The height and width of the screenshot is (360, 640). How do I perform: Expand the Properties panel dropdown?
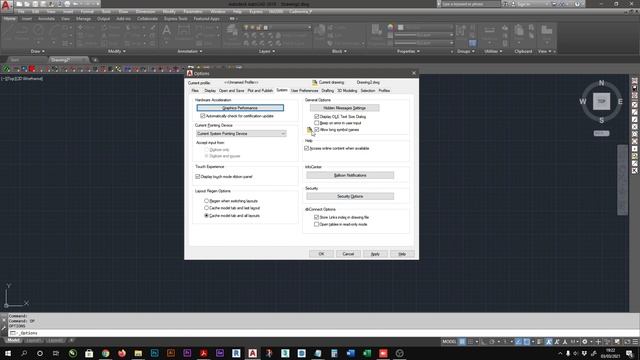(x=409, y=51)
